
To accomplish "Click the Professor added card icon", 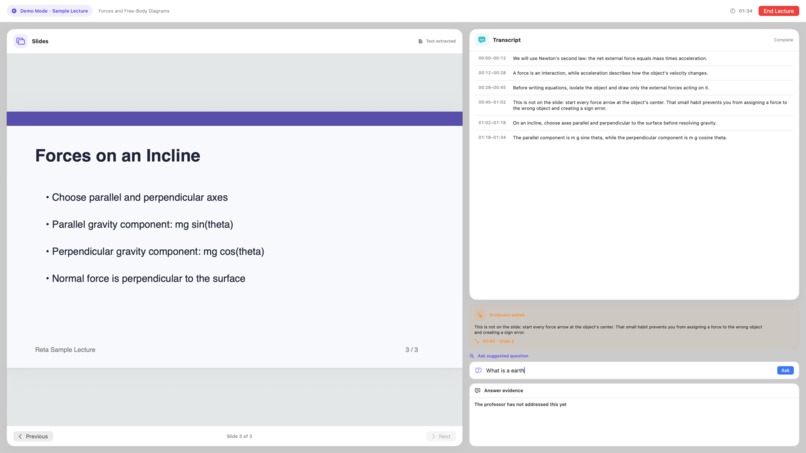I will point(480,315).
